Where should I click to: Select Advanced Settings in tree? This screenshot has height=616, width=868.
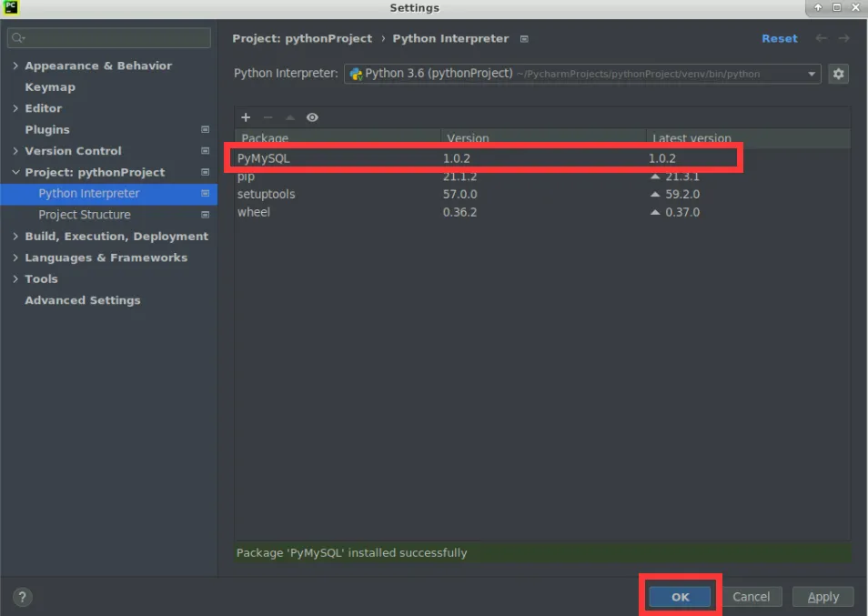[x=83, y=300]
